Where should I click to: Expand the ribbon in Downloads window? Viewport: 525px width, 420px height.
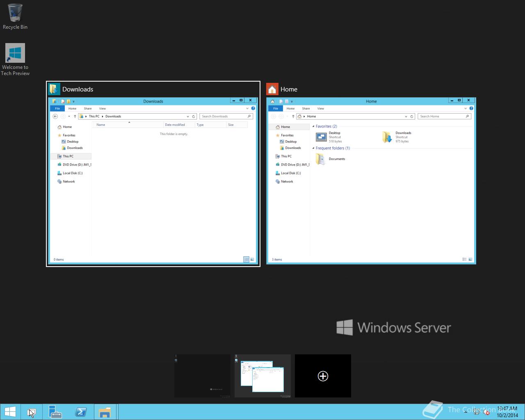point(247,108)
